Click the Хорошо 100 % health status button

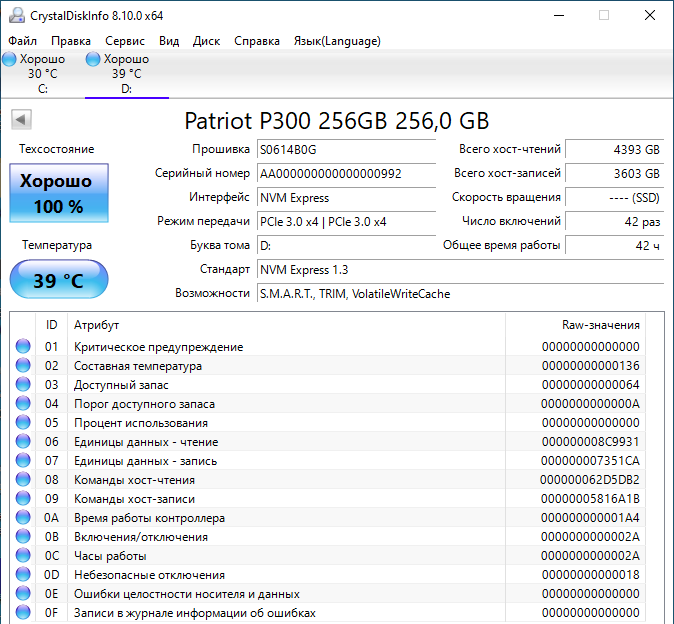59,194
